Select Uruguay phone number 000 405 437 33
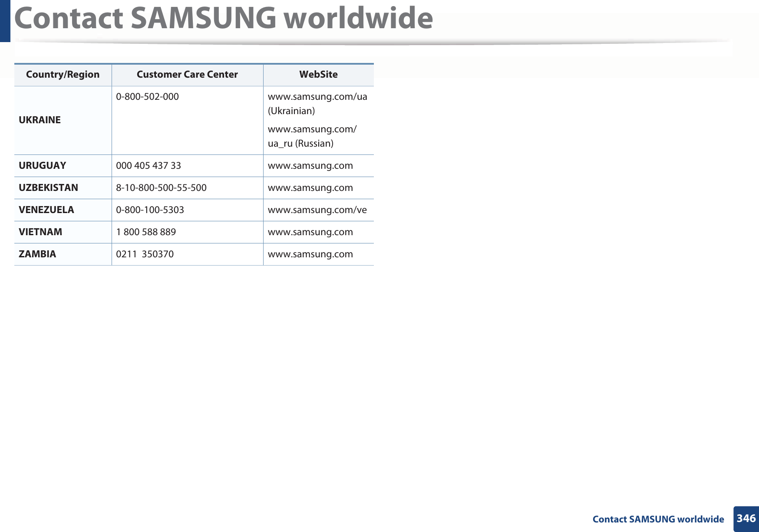This screenshot has width=759, height=532. tap(148, 166)
